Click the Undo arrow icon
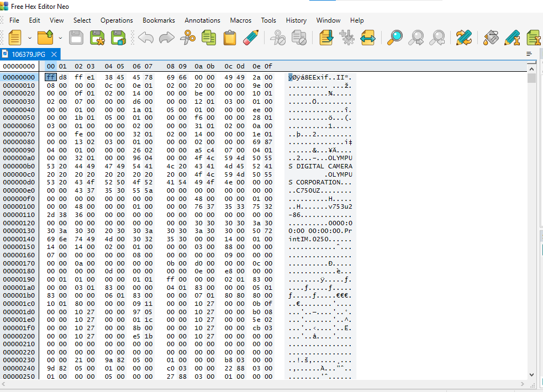This screenshot has height=392, width=543. (146, 38)
